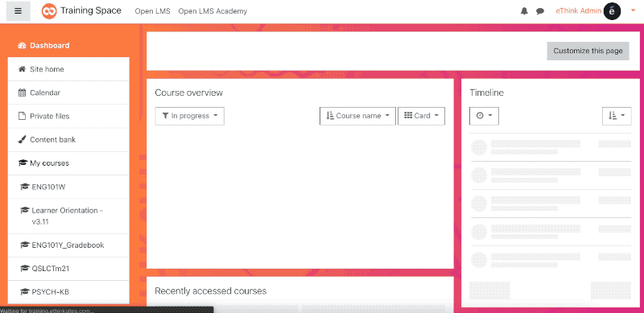Click the ENG101Y_Gradebook graduation cap icon
Screen dimensions: 644x313
pos(24,245)
